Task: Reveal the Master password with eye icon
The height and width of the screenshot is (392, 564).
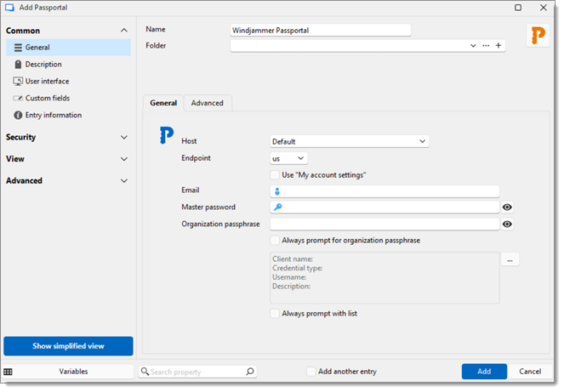Action: 507,207
